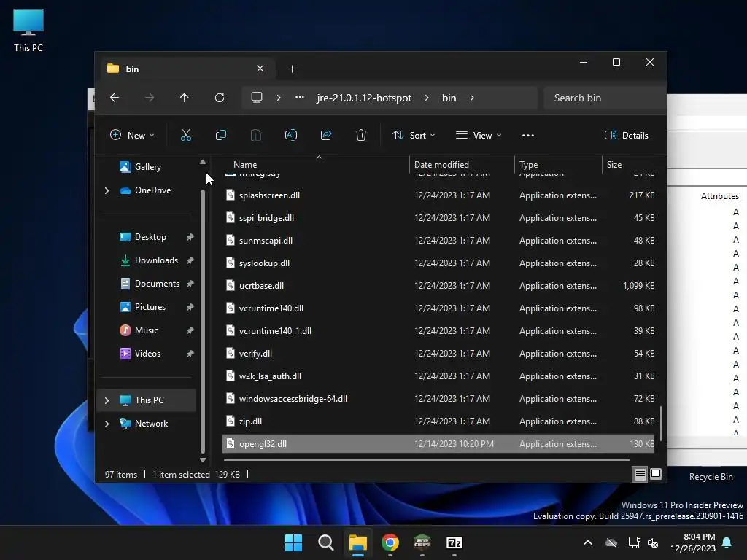
Task: Sort by the Size column header
Action: coord(614,164)
